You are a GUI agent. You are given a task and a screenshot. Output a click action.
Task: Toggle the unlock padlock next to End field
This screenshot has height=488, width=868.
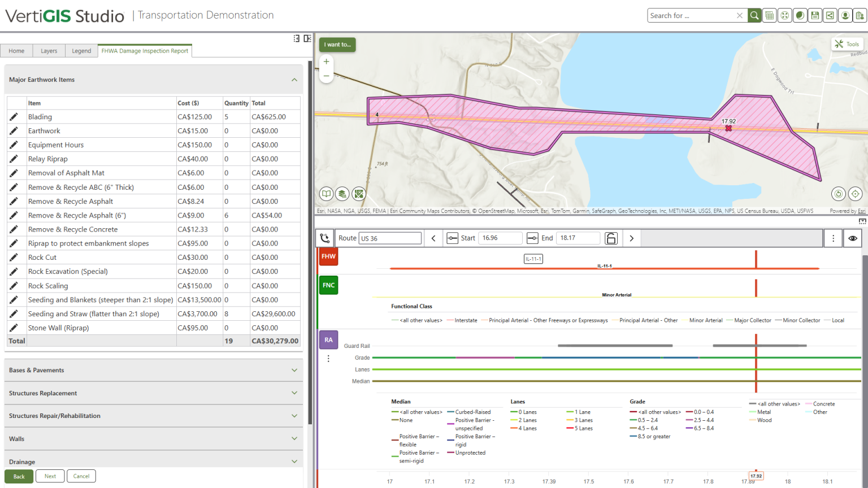(x=611, y=238)
